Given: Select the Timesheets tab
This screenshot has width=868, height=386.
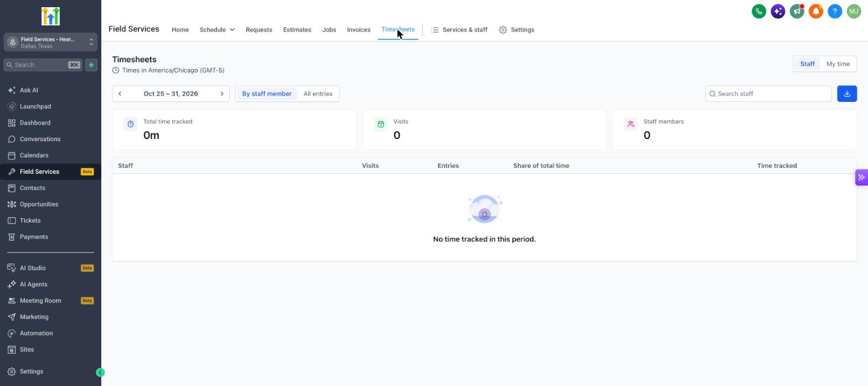Looking at the screenshot, I should pos(398,29).
